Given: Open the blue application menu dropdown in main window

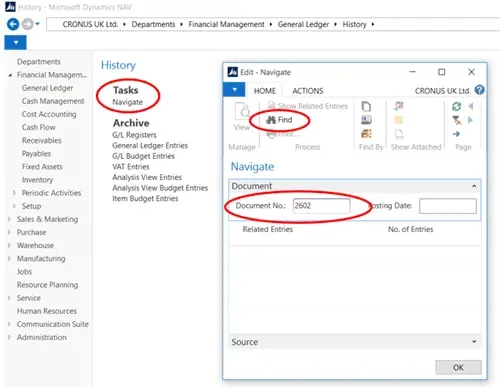Looking at the screenshot, I should pos(15,43).
